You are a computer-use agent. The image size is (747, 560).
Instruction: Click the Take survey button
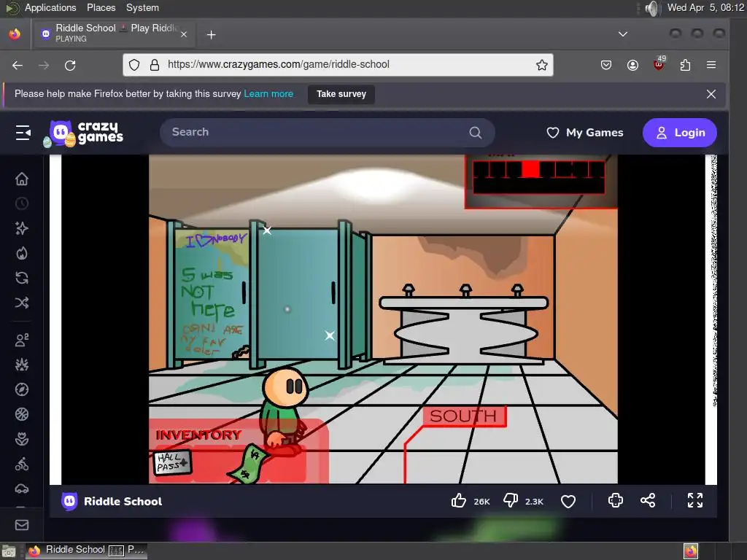pos(341,94)
